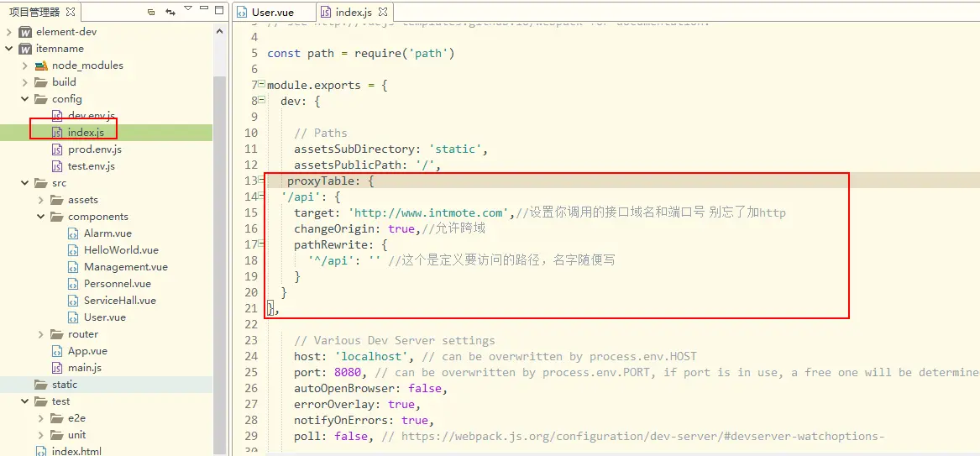The height and width of the screenshot is (456, 980).
Task: Click the build folder icon
Action: [41, 82]
